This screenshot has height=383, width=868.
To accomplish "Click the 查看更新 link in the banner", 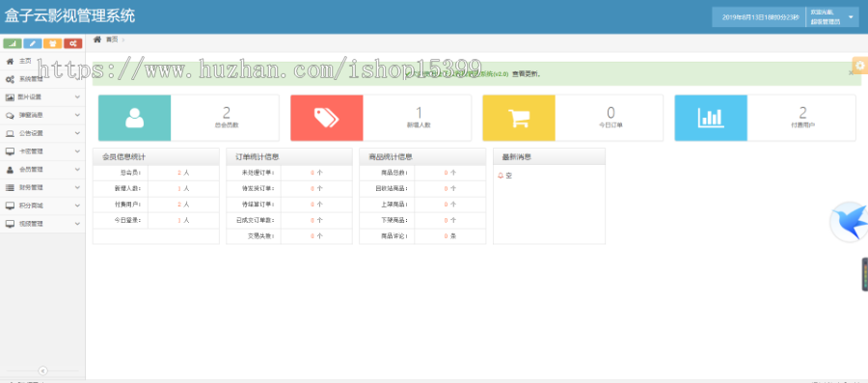I will tap(527, 73).
